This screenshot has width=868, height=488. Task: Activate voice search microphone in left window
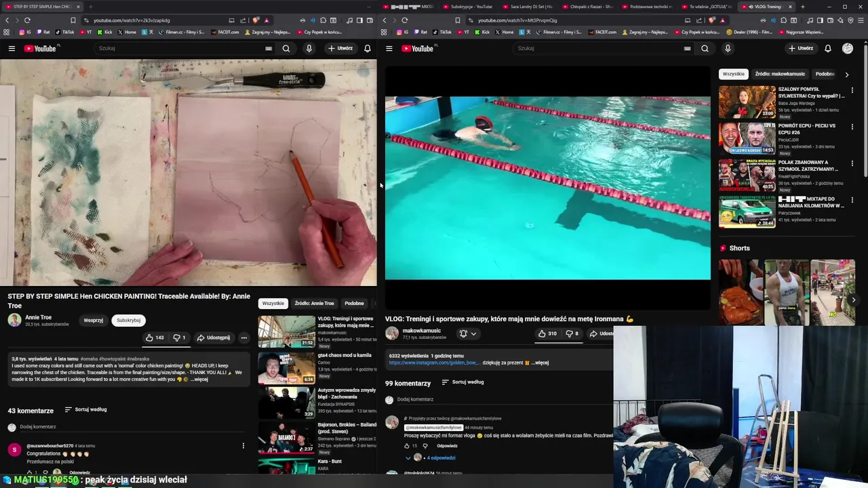point(309,48)
